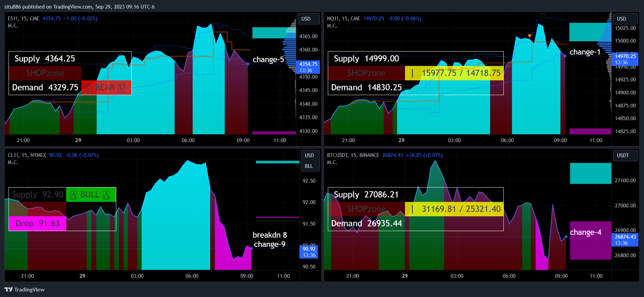Click the 11:00 time label on ES1! chart
Image resolution: width=644 pixels, height=297 pixels.
280,140
